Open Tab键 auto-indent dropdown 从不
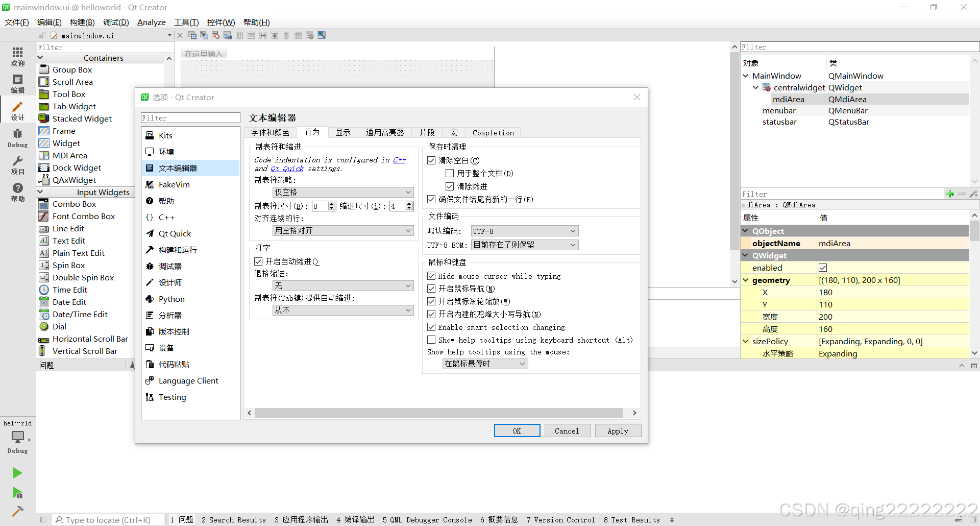The width and height of the screenshot is (980, 526). pyautogui.click(x=343, y=310)
